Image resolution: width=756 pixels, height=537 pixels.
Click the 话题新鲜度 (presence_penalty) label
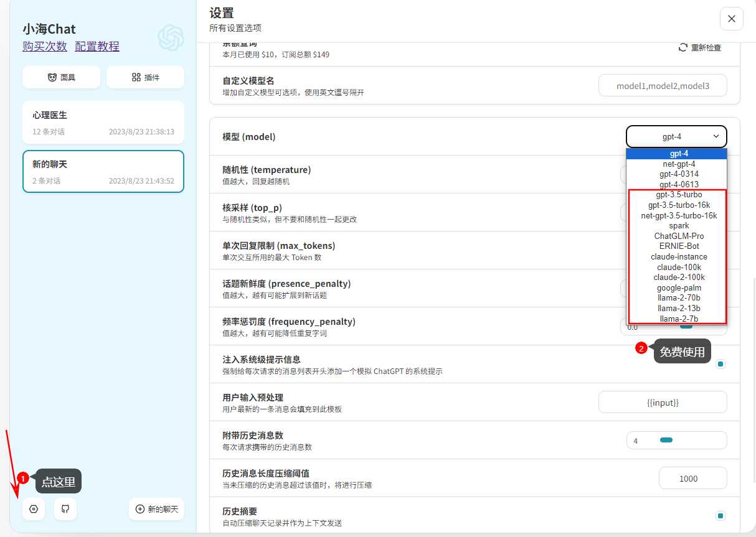tap(286, 284)
